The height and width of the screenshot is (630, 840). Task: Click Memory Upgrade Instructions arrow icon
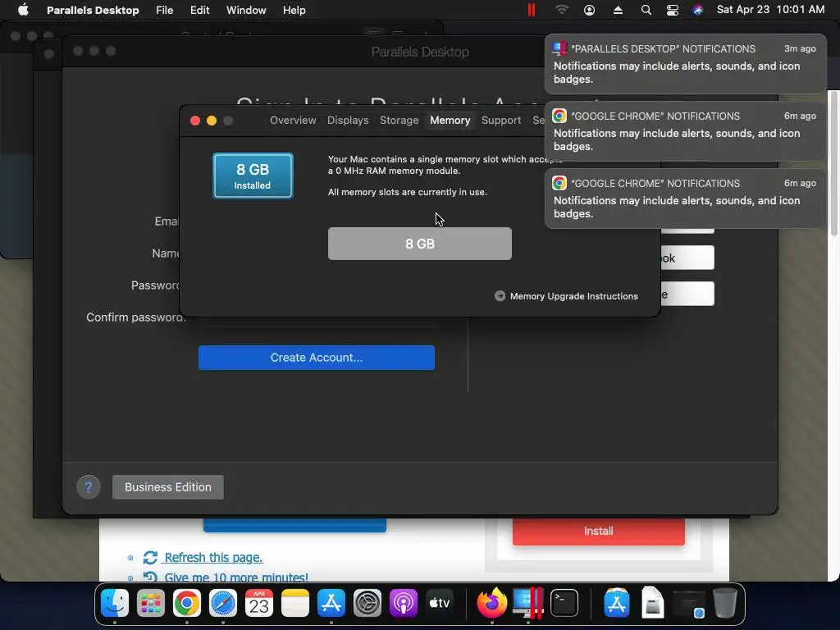coord(500,296)
